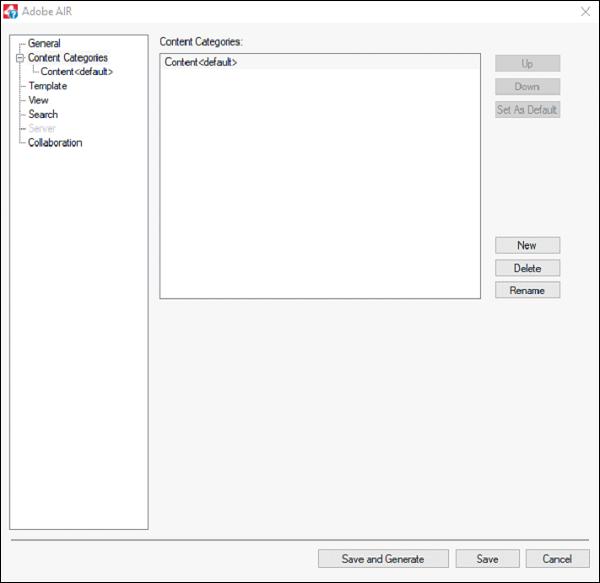Collapse the Content Categories tree node
Image resolution: width=600 pixels, height=583 pixels.
[x=19, y=58]
